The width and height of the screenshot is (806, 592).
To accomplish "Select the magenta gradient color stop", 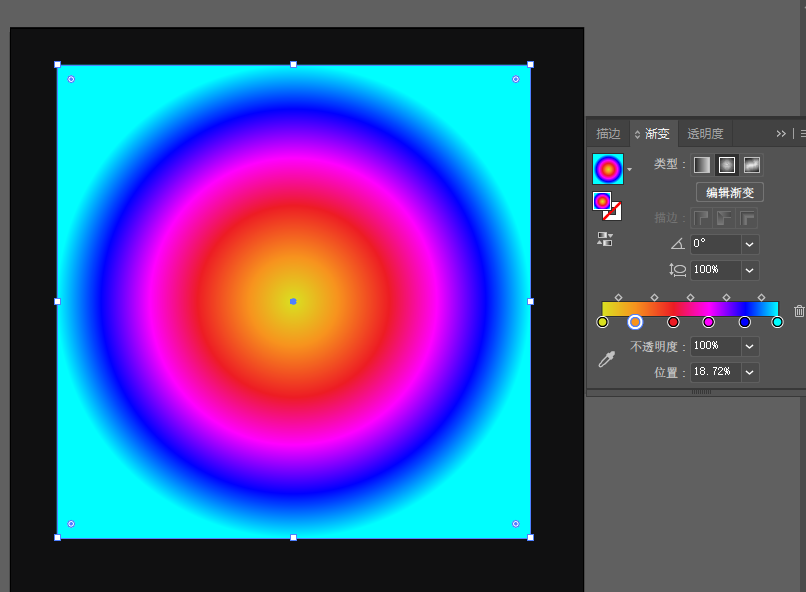I will (709, 322).
